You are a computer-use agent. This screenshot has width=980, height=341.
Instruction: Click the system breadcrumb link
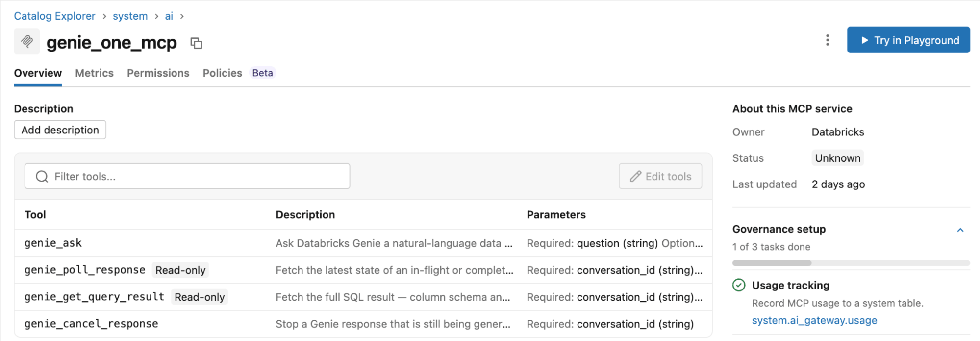click(x=130, y=16)
